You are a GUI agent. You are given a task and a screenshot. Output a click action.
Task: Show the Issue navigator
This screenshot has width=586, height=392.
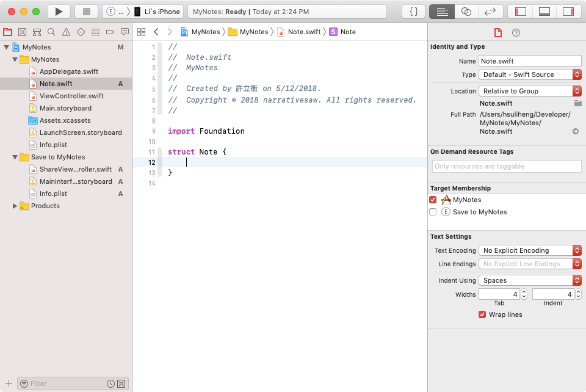click(x=66, y=32)
